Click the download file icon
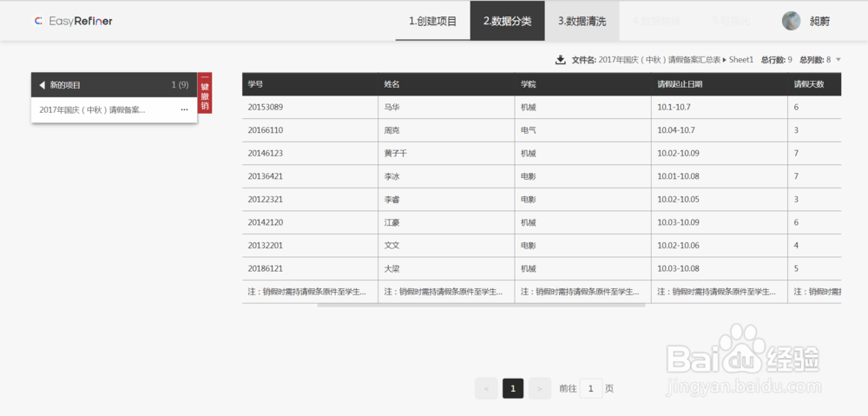Viewport: 868px width, 416px height. [560, 60]
